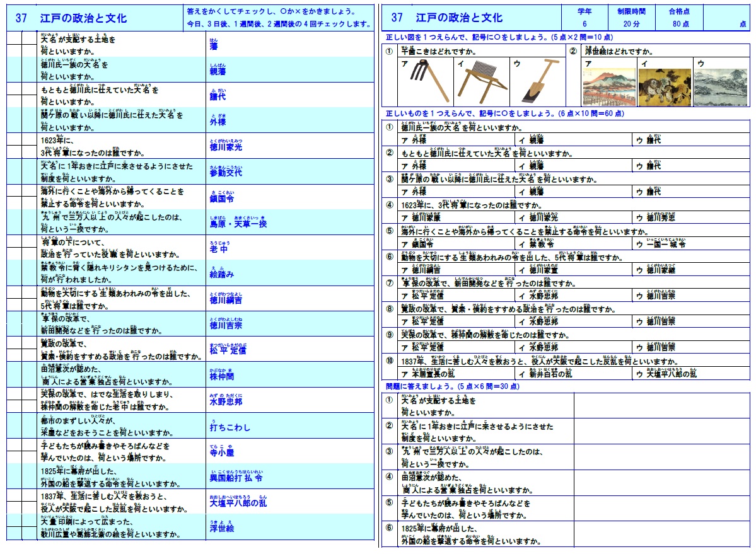Click the blue answer 水野忠邦 on the left sheet
The width and height of the screenshot is (756, 554).
click(x=226, y=400)
